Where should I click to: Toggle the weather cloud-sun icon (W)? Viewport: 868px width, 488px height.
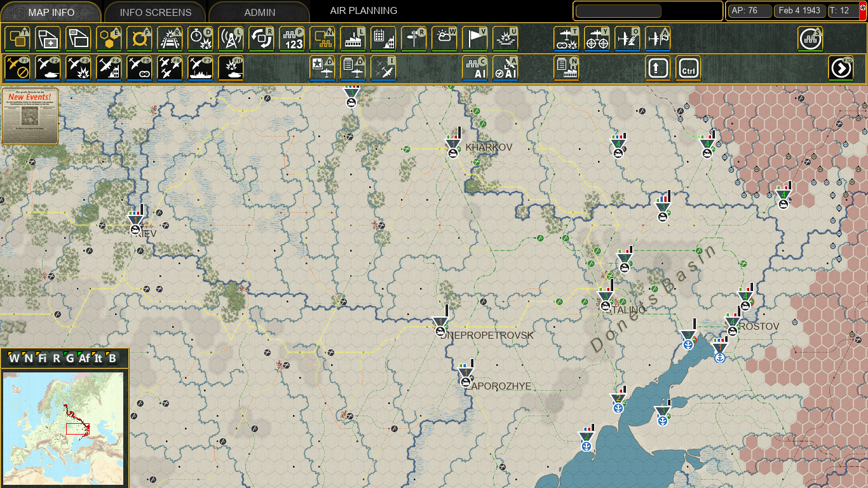point(444,39)
